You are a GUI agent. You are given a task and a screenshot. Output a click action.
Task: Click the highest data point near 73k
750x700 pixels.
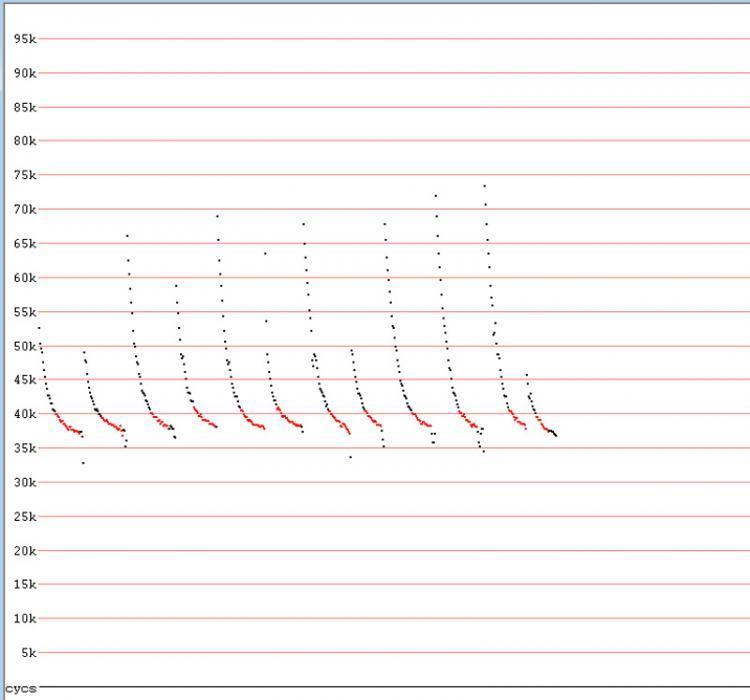pos(484,185)
